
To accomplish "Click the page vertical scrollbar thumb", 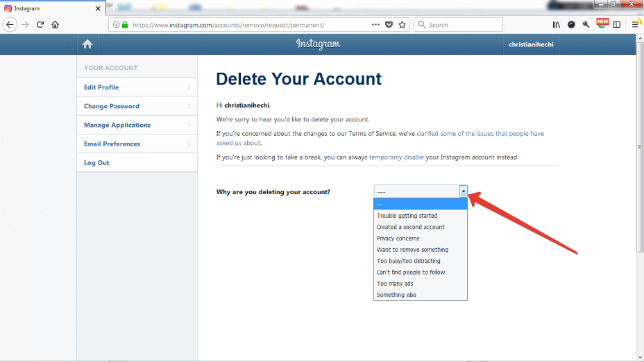I will [640, 147].
